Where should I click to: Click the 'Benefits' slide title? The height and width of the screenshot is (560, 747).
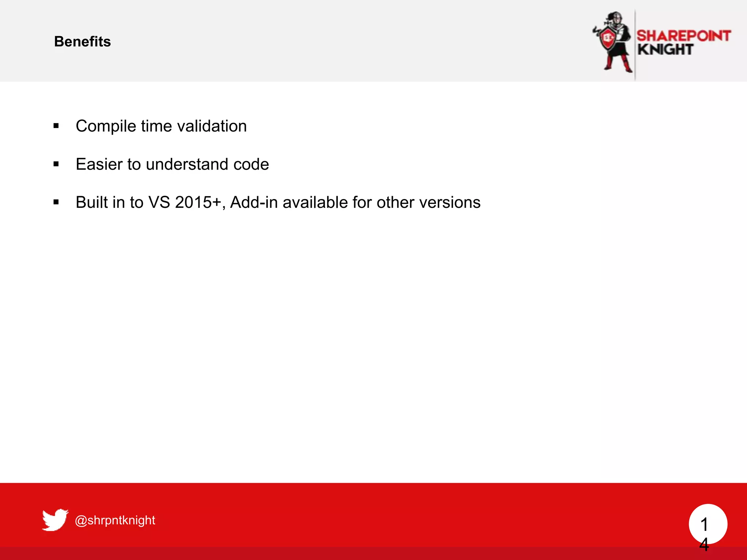[x=82, y=42]
